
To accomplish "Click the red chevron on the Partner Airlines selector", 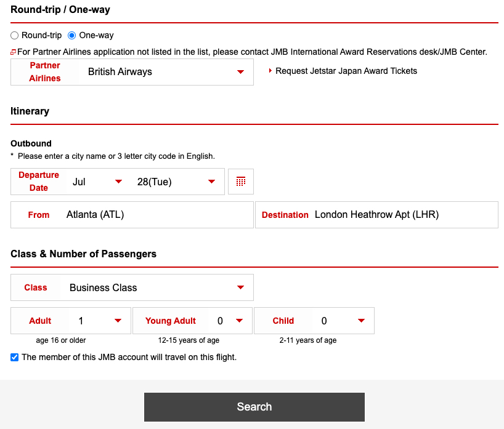I will (240, 71).
